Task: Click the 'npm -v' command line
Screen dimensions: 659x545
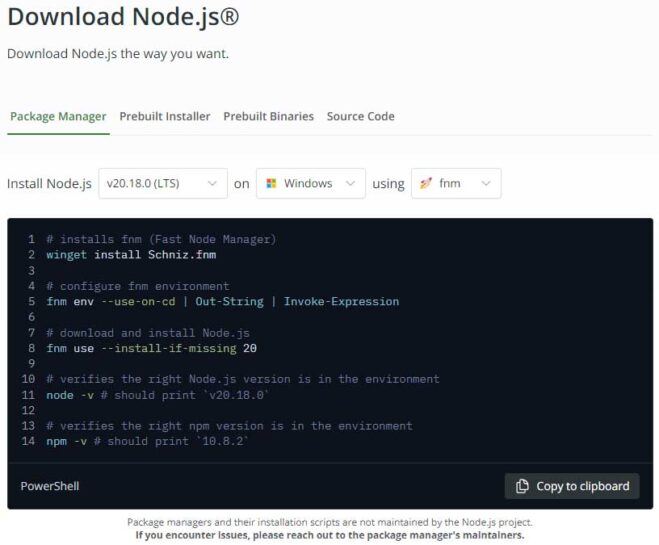Action: click(148, 442)
